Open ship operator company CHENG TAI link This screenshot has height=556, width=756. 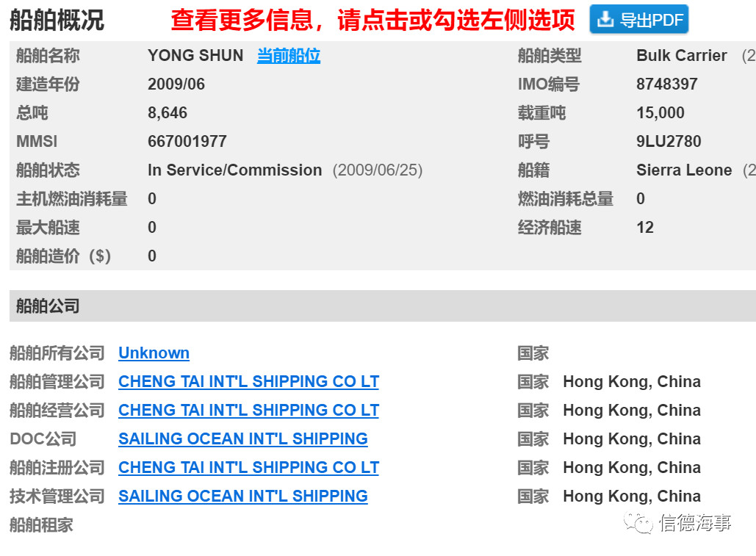[x=249, y=410]
